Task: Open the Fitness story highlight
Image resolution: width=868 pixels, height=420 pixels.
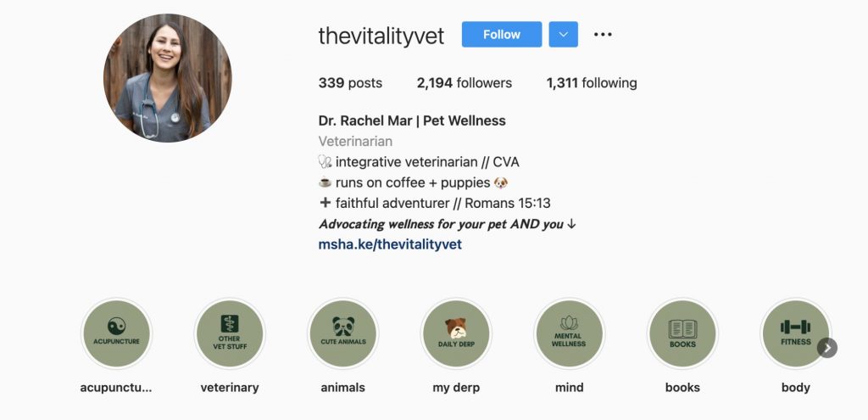Action: (x=795, y=333)
